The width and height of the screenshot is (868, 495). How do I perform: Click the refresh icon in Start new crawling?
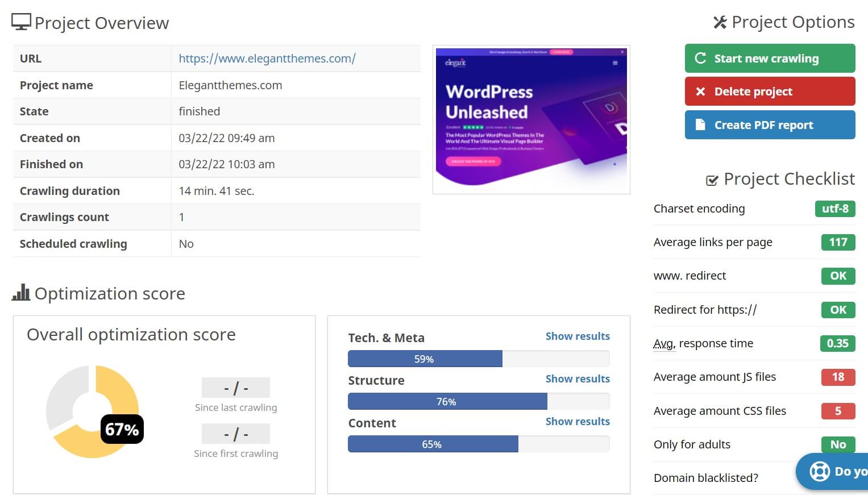pos(700,58)
